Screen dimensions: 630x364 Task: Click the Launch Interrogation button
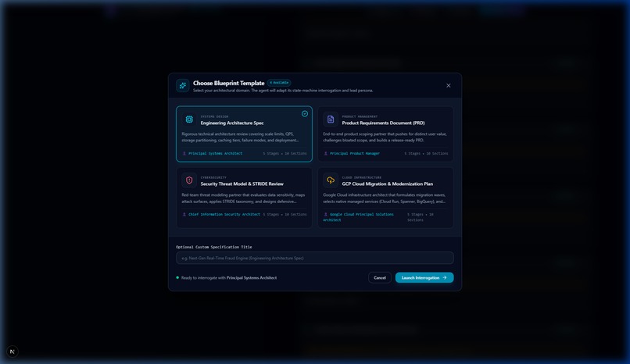click(424, 278)
